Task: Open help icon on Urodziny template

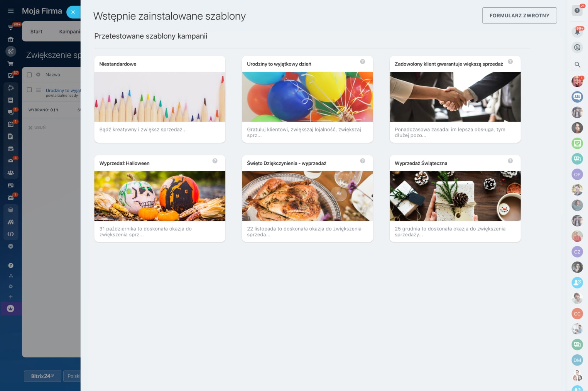Action: 363,62
